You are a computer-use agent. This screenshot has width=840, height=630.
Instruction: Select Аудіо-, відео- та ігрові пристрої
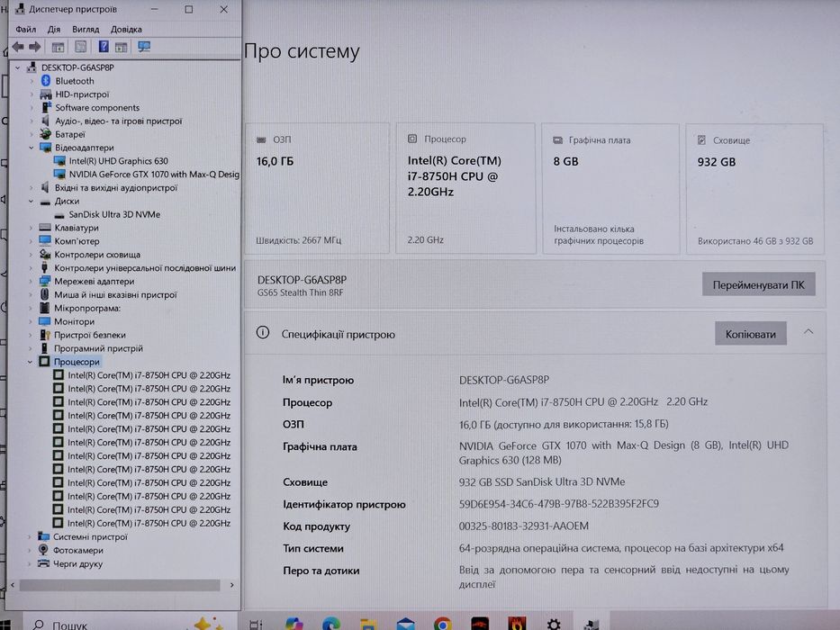point(119,121)
